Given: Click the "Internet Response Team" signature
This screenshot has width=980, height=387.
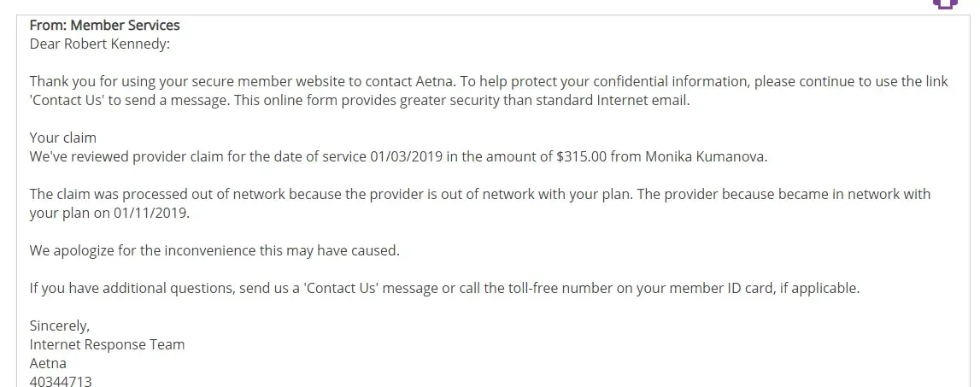Looking at the screenshot, I should pyautogui.click(x=107, y=344).
